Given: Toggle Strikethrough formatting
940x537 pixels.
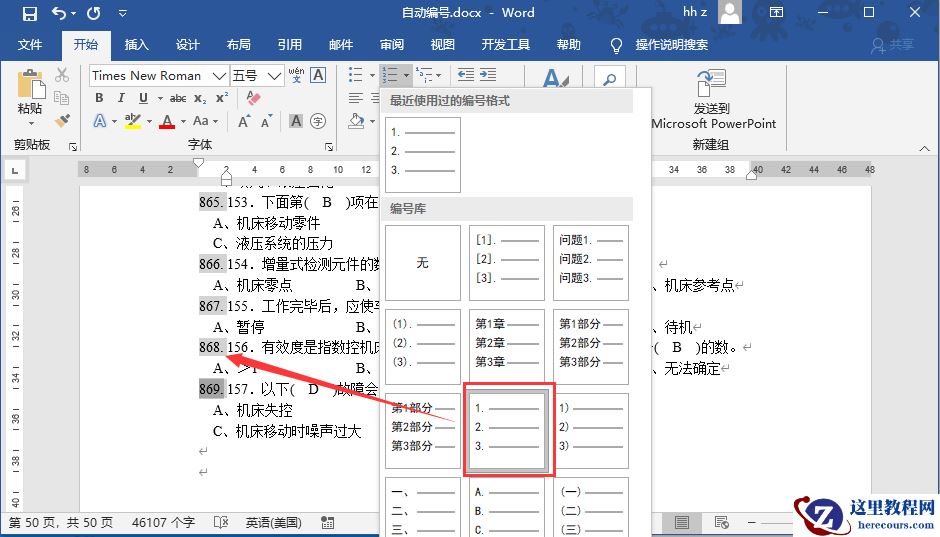Looking at the screenshot, I should (x=178, y=98).
